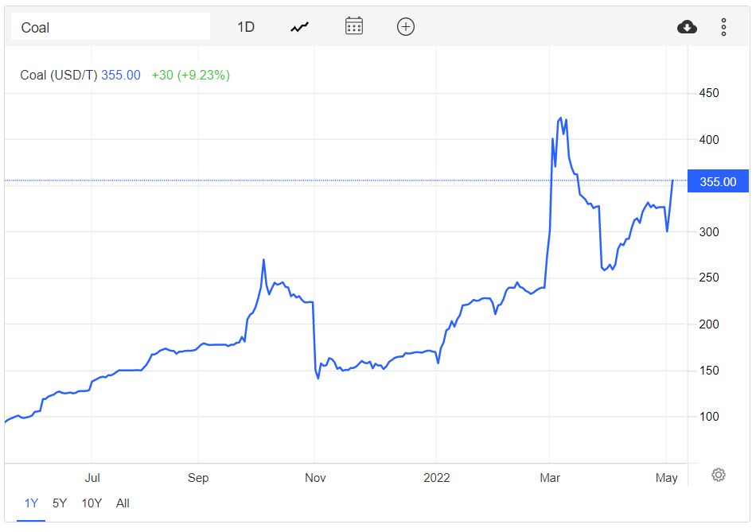Click the 2022 label on the time axis
The width and height of the screenshot is (756, 532).
coord(436,478)
